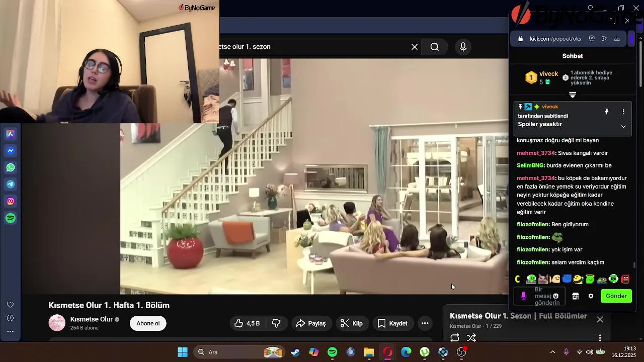Open Messenger in the browser sidebar
The width and height of the screenshot is (644, 362).
(11, 151)
